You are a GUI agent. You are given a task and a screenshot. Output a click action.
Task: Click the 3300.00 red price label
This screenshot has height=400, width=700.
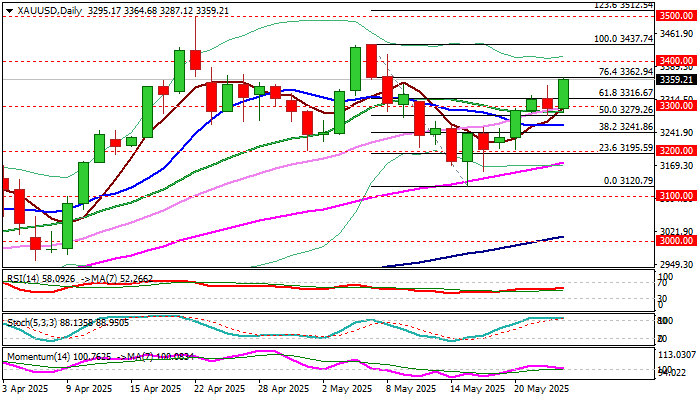(x=676, y=106)
